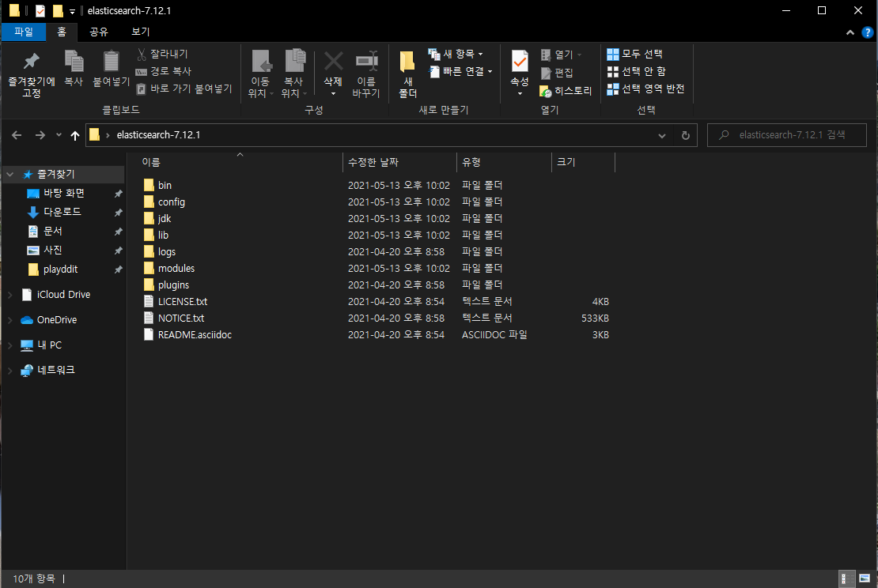Switch to the 보기 (View) ribbon tab
Viewport: 878px width, 588px height.
tap(141, 32)
